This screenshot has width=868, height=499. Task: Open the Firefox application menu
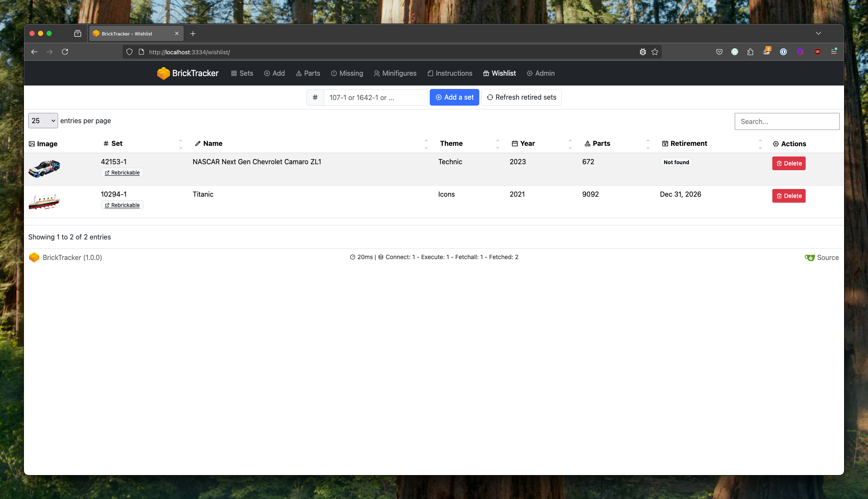833,51
